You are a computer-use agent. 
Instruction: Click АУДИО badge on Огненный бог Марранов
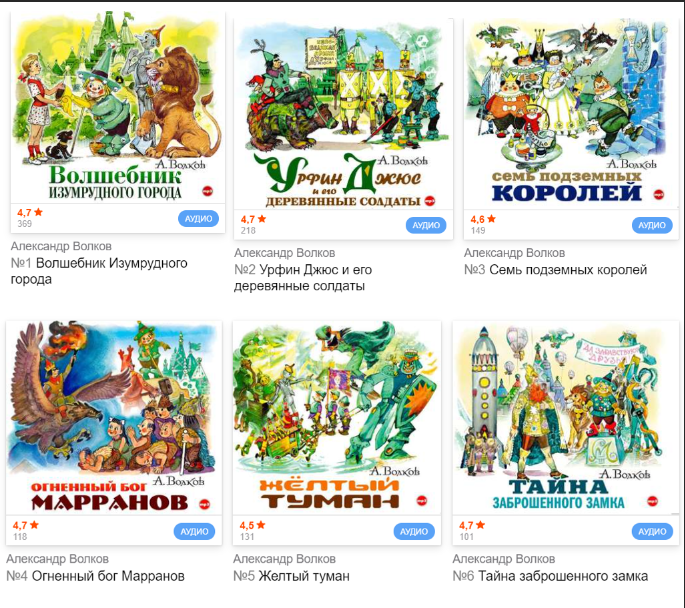(x=194, y=532)
